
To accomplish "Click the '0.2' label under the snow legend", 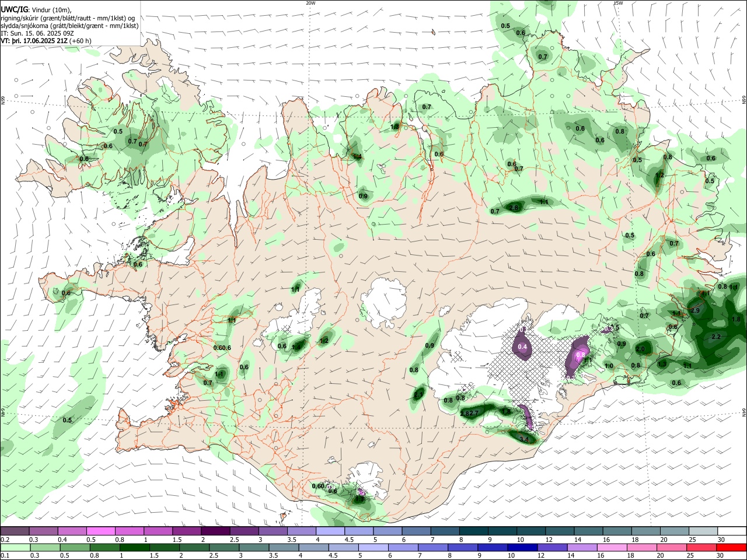I will pos(5,540).
